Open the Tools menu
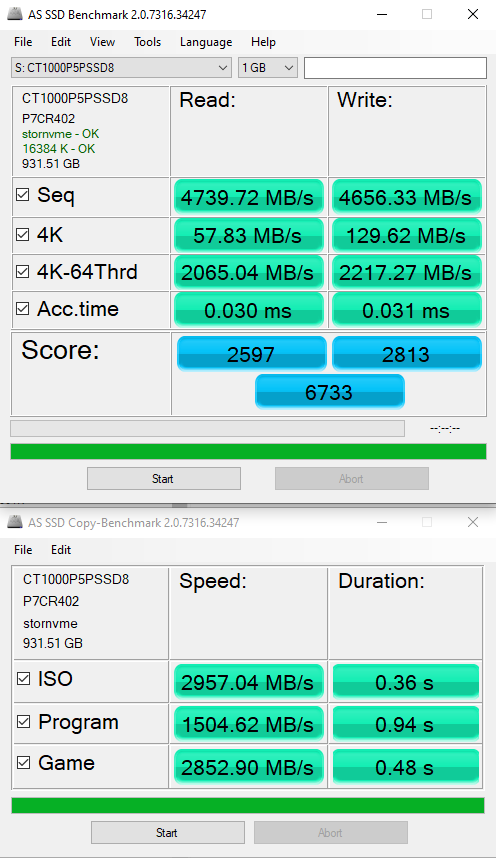Screen dimensions: 496x858 coord(147,42)
